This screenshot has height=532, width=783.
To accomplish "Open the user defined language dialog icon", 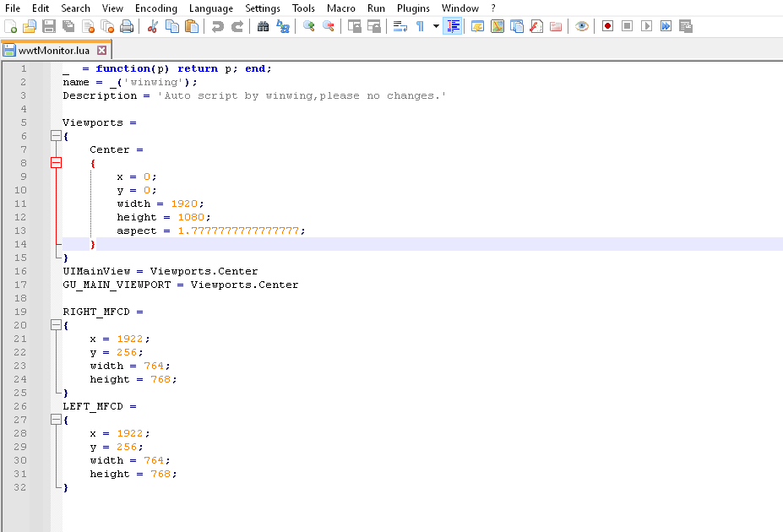I will (x=477, y=26).
